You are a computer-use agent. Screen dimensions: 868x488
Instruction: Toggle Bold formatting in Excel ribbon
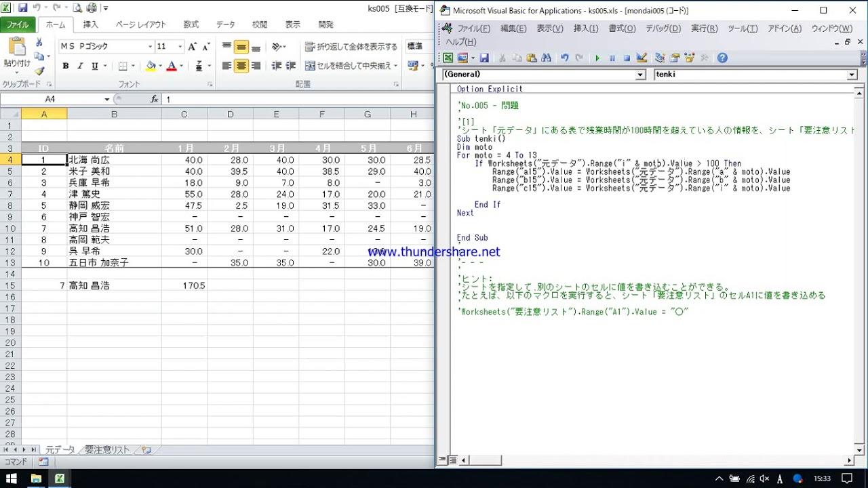tap(66, 66)
